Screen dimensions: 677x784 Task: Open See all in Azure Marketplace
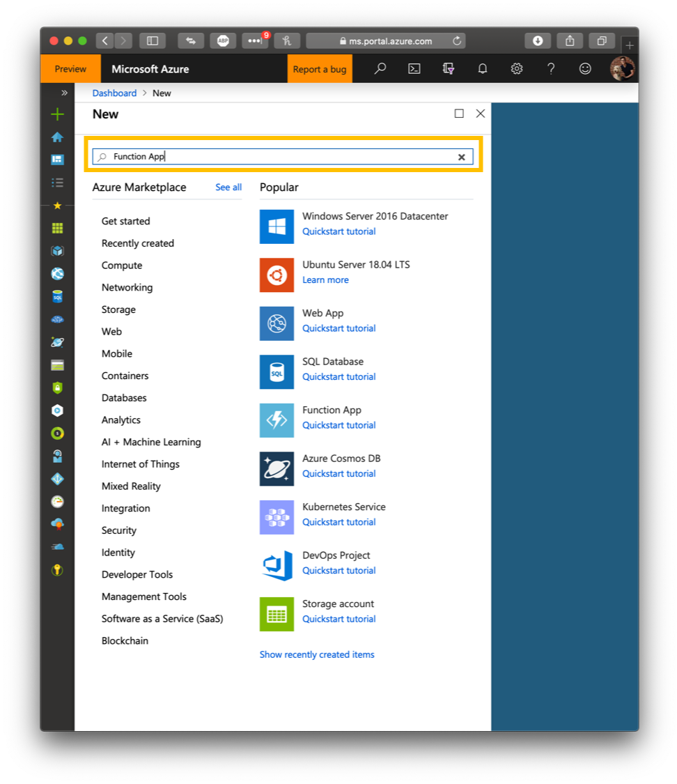click(x=228, y=187)
